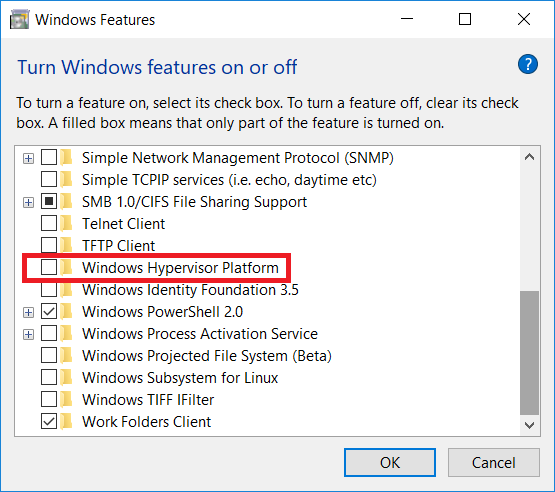
Task: Enable the Windows Hypervisor Platform checkbox
Action: pos(49,267)
